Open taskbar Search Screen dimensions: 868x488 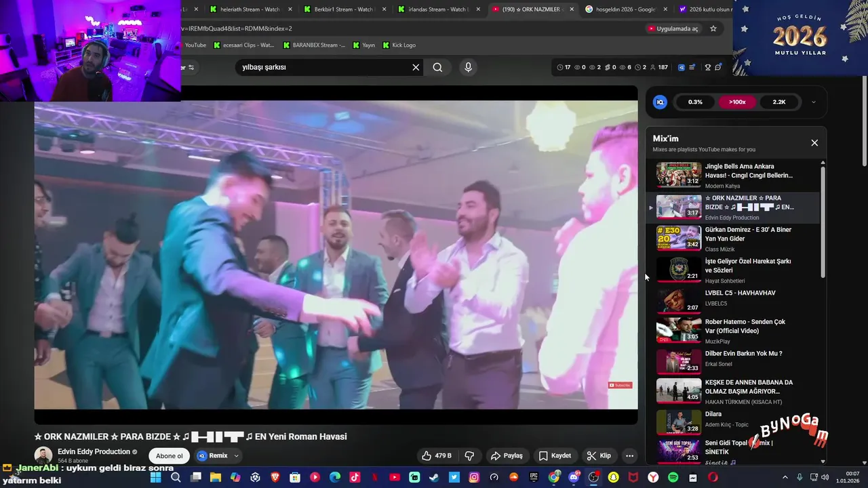tap(175, 477)
